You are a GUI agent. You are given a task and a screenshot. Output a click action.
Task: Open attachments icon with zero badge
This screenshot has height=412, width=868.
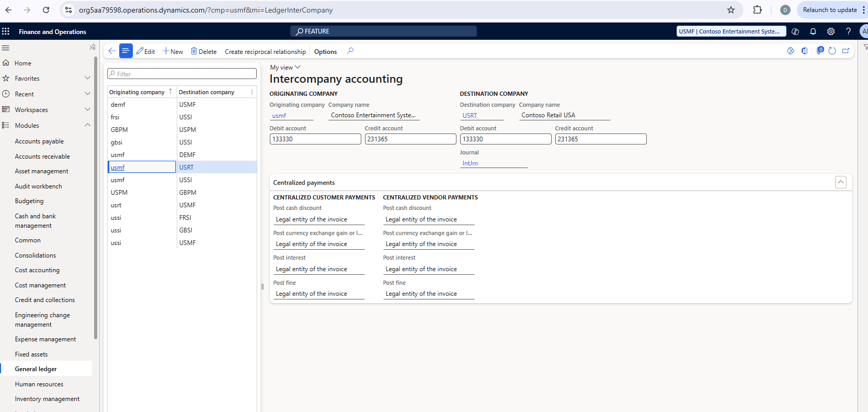coord(820,50)
